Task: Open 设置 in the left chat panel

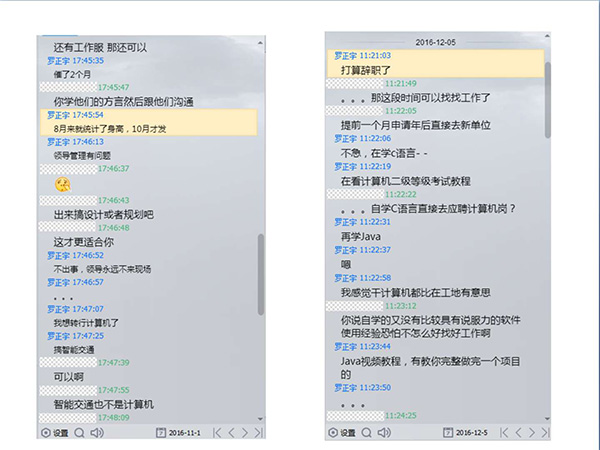Action: click(55, 433)
